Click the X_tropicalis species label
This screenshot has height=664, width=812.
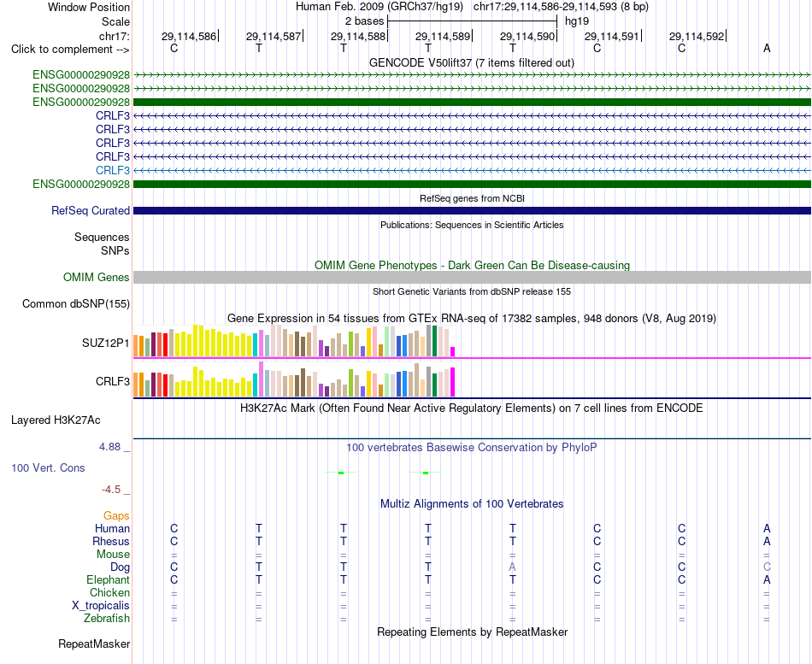point(101,606)
